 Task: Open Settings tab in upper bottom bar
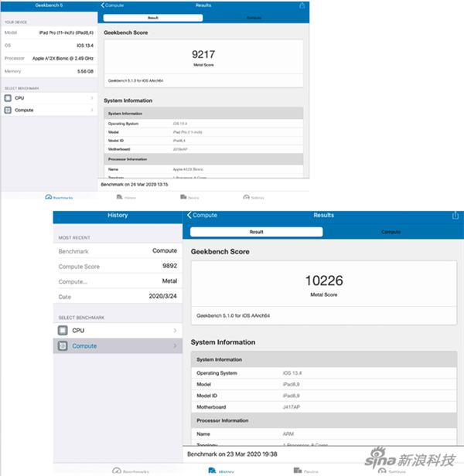(x=254, y=197)
